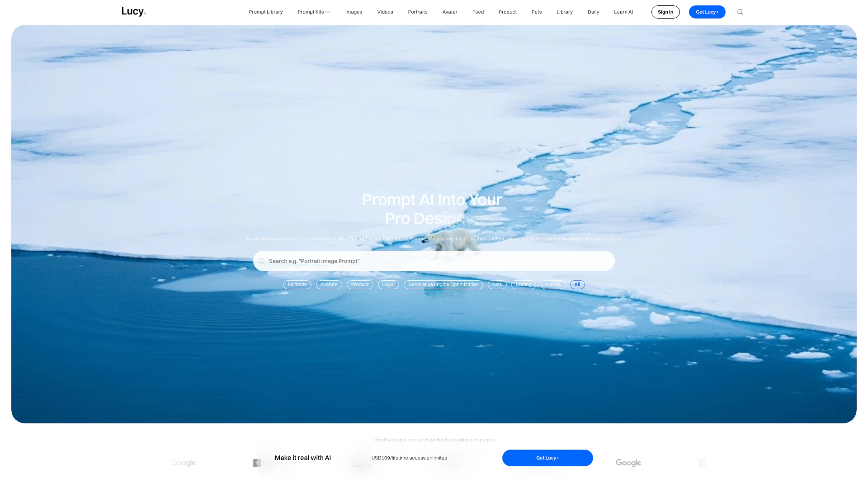Screen dimensions: 868x488
Task: Go to the Images nav item
Action: coord(354,12)
